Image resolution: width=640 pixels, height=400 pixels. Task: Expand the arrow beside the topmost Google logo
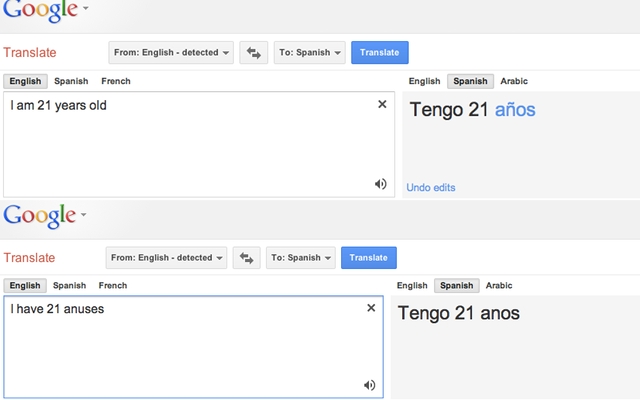85,9
